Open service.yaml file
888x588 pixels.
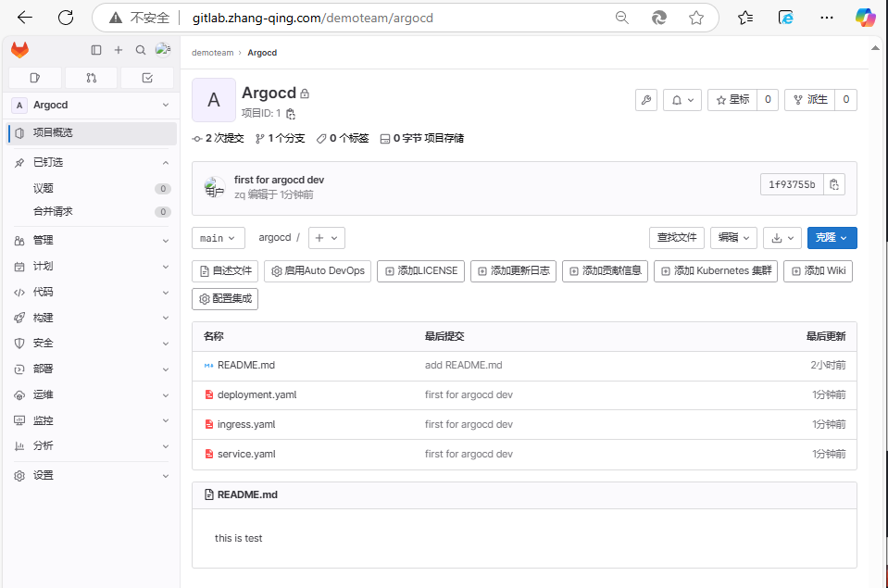point(246,454)
